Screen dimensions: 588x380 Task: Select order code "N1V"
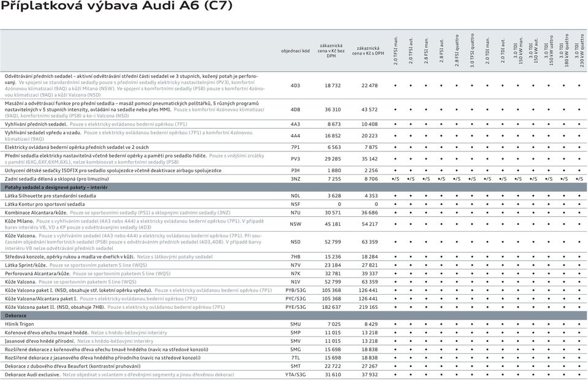click(295, 282)
